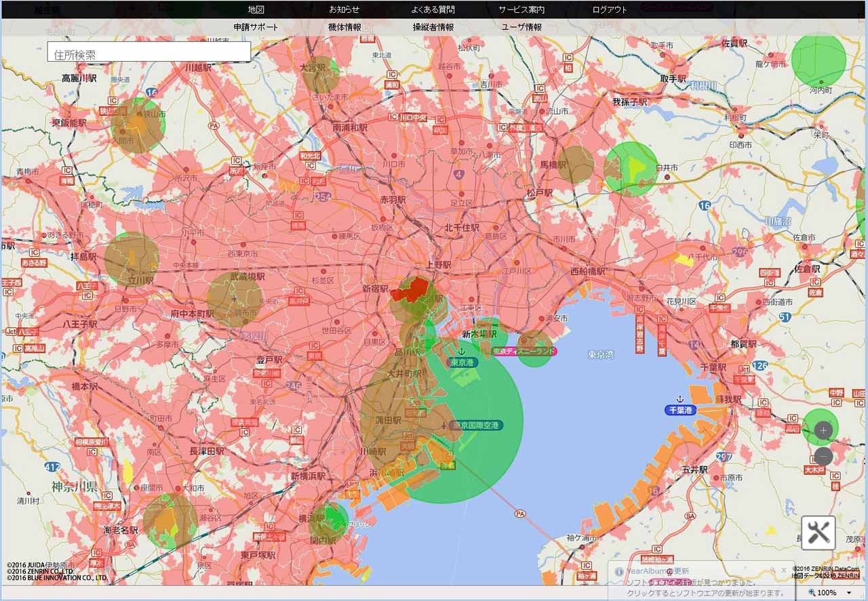
Task: Open the wrench and screwdriver tools icon
Action: click(818, 533)
